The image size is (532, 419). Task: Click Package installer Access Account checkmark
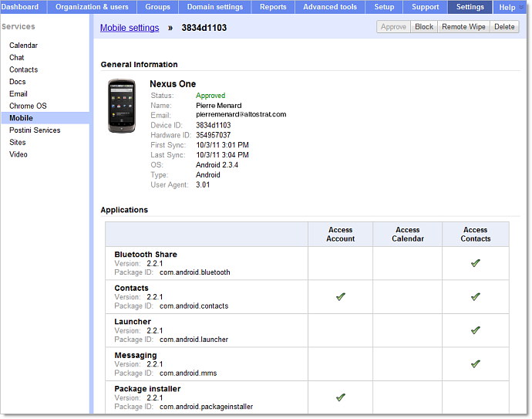point(340,397)
